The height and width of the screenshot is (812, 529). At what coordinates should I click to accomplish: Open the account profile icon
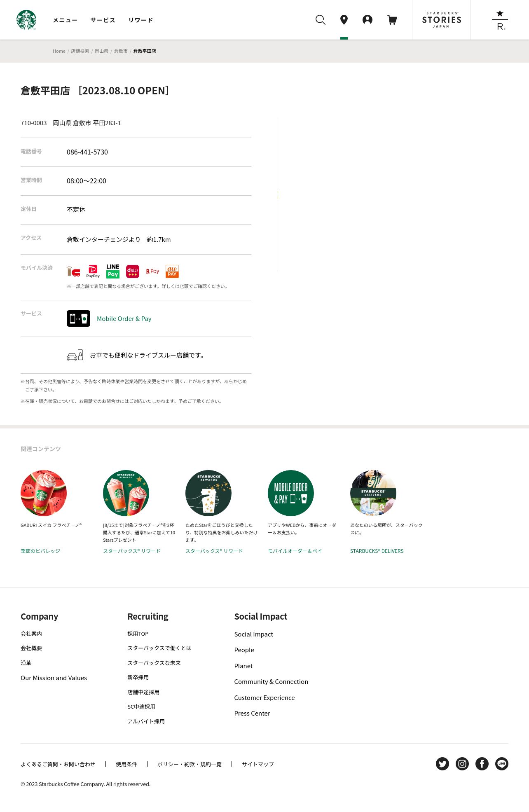point(367,20)
